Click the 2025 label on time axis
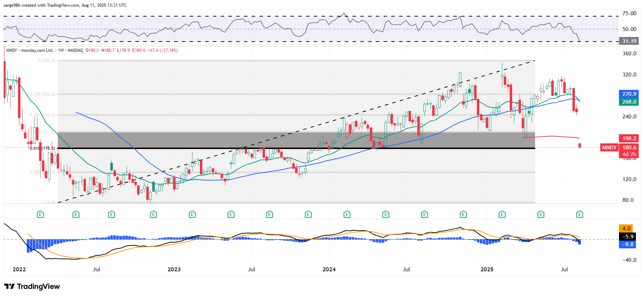Screen dimensions: 644x297 point(487,270)
